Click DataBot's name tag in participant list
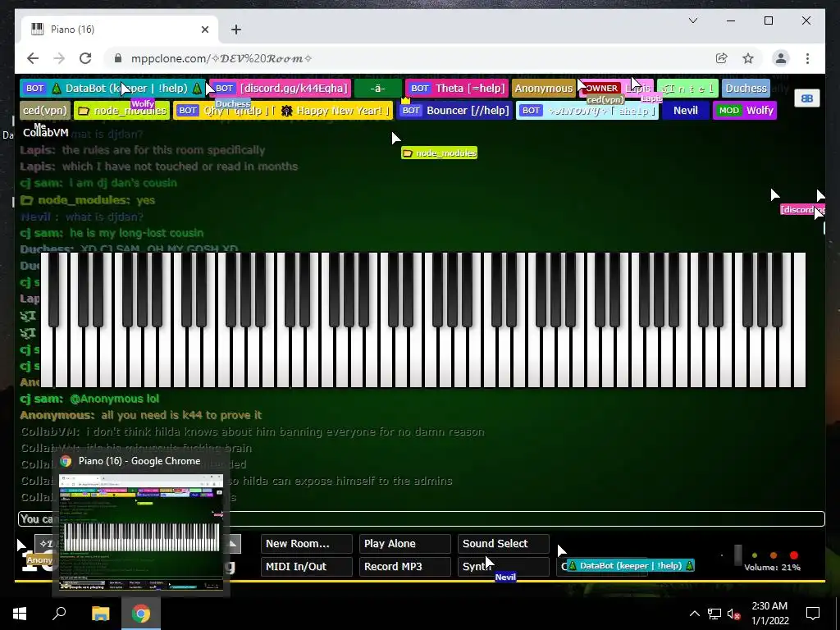Image resolution: width=840 pixels, height=630 pixels. point(112,89)
